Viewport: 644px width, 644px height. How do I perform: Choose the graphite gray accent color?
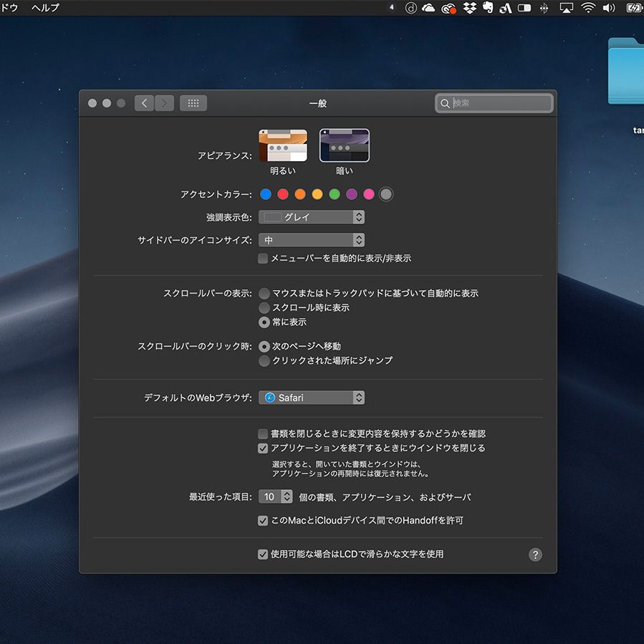click(x=386, y=194)
